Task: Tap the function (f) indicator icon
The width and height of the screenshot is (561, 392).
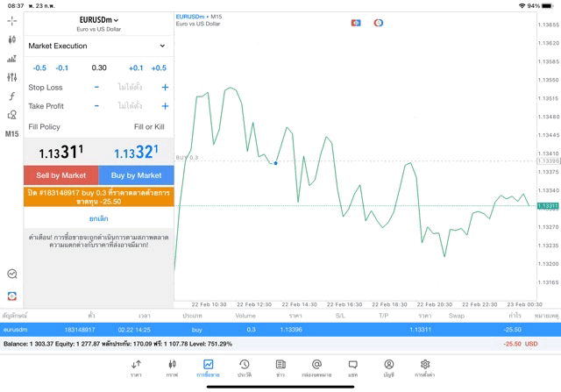Action: tap(11, 96)
